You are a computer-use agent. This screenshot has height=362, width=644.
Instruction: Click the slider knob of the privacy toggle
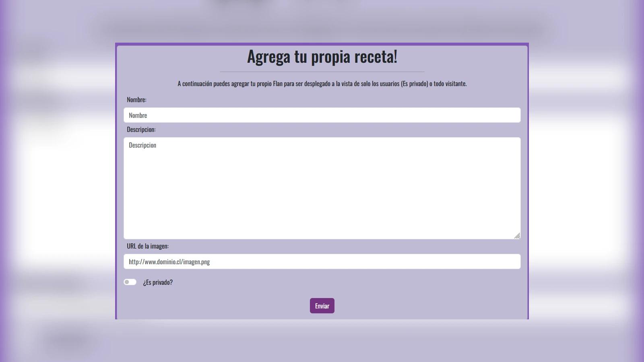point(127,282)
